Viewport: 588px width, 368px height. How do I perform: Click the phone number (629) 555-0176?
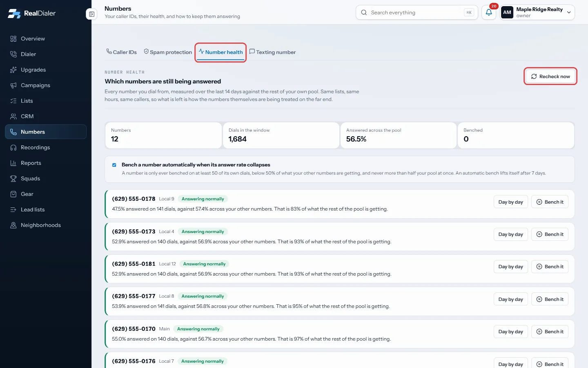point(134,361)
